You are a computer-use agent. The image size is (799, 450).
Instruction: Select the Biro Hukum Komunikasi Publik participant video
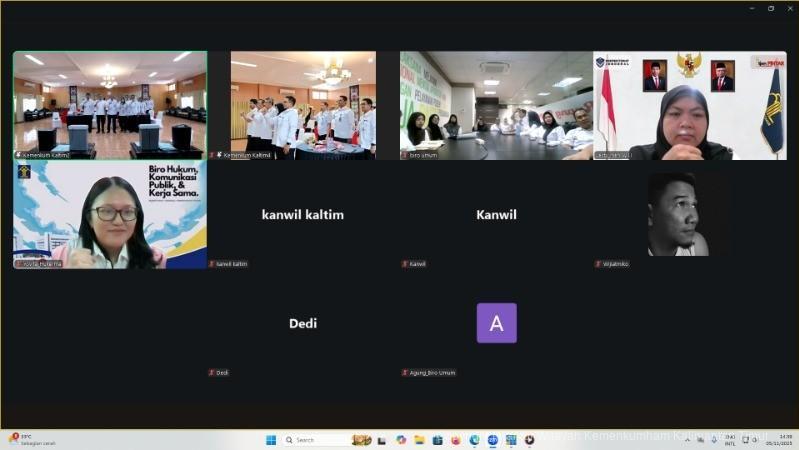[x=110, y=215]
